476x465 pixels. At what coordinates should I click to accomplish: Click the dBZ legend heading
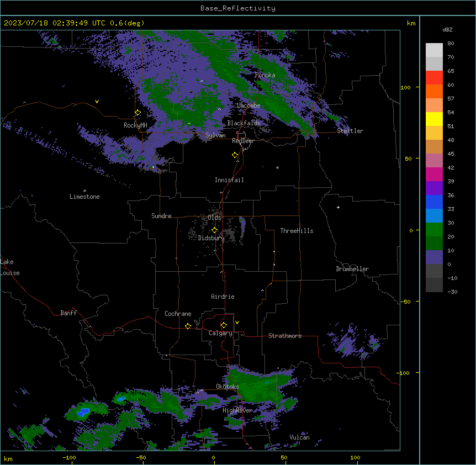447,29
